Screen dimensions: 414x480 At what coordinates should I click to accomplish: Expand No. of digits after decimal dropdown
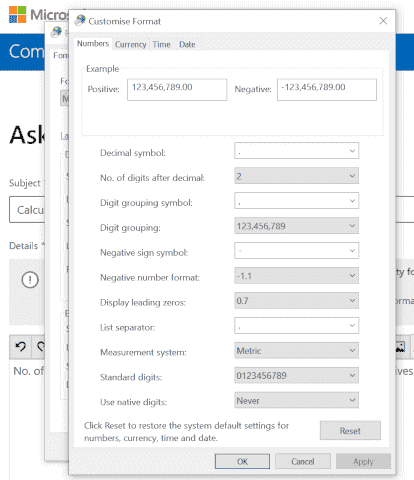(x=296, y=176)
